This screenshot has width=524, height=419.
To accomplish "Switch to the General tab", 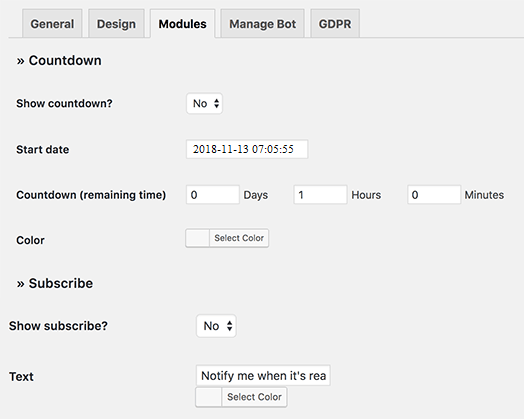I will [x=52, y=24].
